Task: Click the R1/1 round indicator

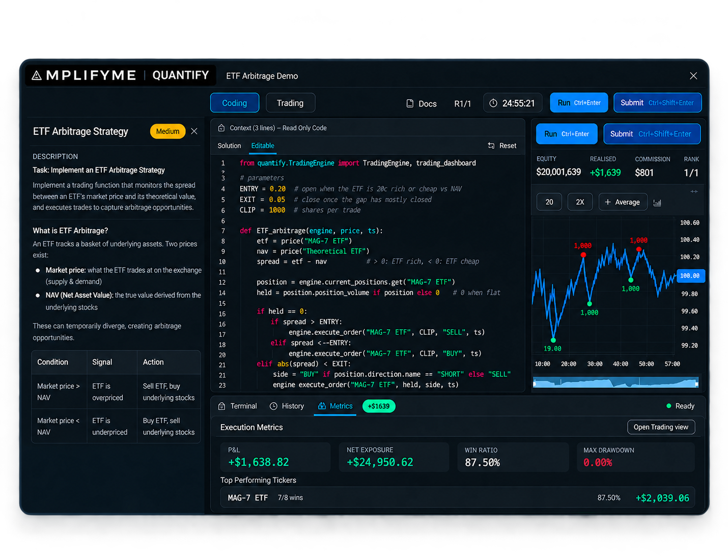Action: [x=462, y=103]
